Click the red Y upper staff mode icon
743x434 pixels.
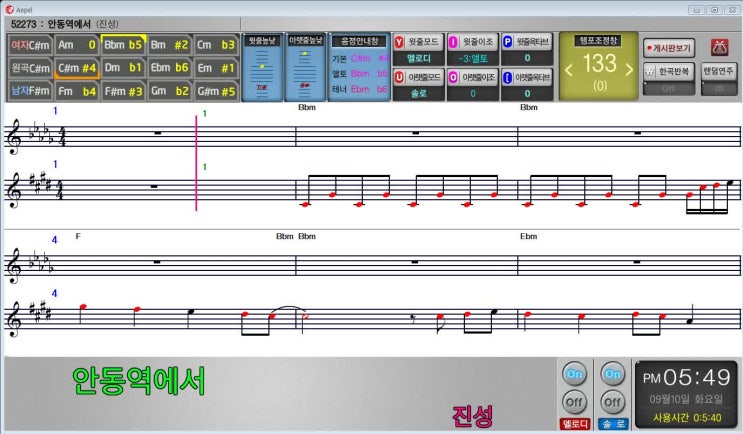[x=401, y=42]
